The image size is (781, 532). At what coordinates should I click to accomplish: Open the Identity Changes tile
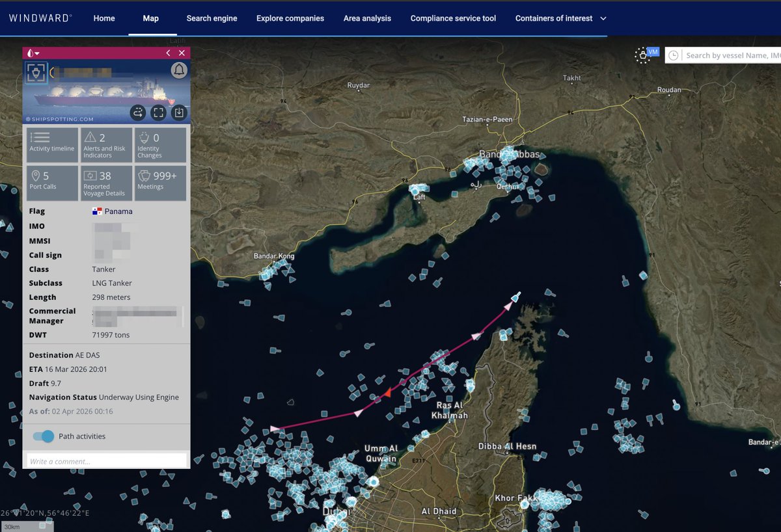click(x=160, y=144)
